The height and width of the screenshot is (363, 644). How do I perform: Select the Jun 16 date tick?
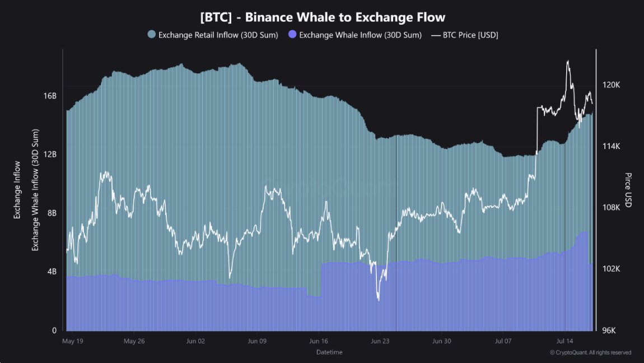[319, 341]
